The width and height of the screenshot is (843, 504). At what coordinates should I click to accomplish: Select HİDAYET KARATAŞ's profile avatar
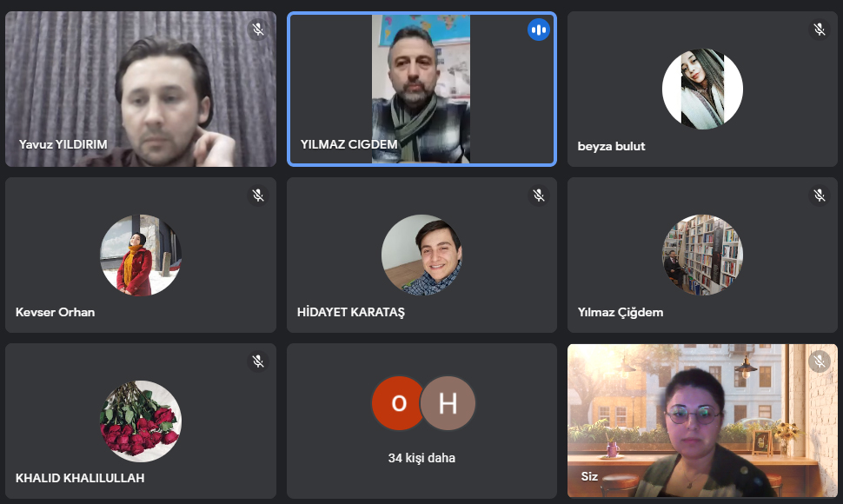[421, 255]
